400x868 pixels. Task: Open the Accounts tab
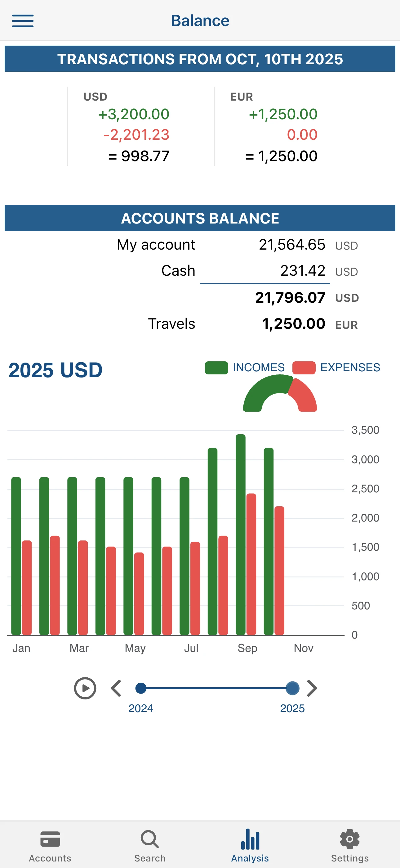50,845
